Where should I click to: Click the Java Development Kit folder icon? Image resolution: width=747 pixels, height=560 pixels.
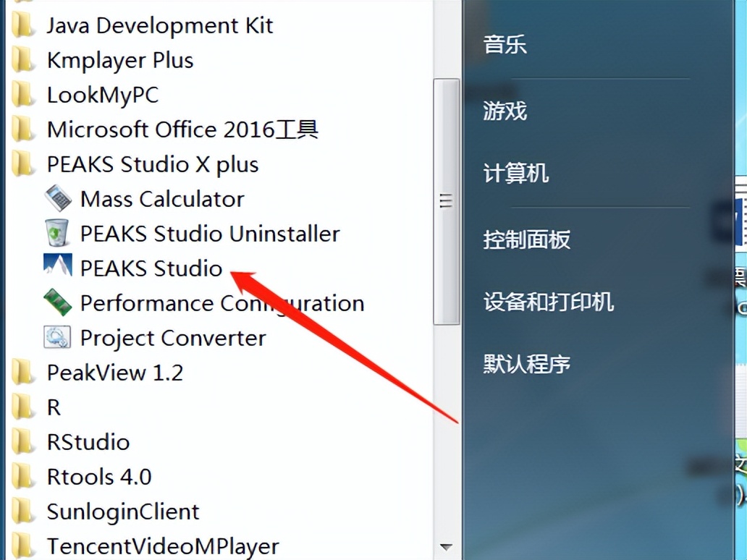24,25
